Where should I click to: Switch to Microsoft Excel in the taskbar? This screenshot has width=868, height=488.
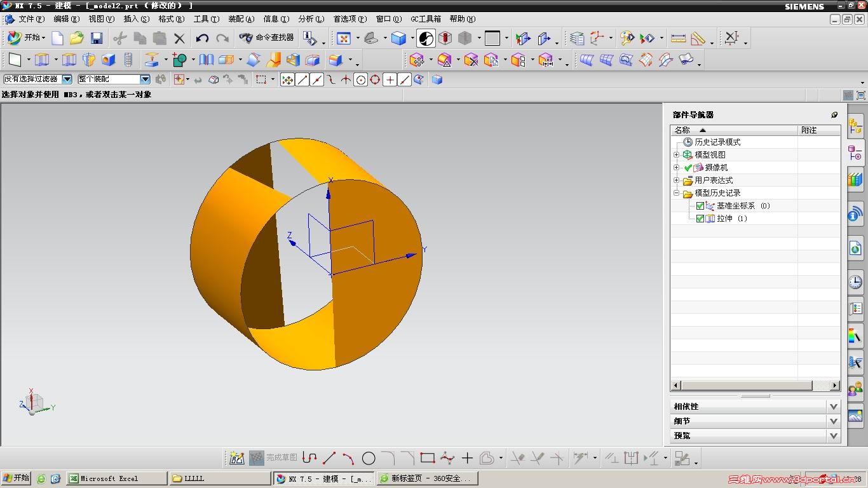coord(117,478)
